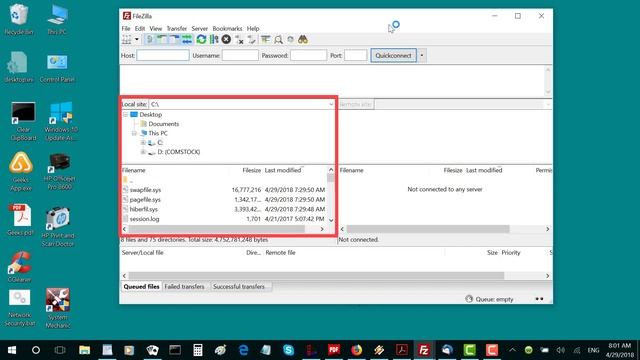The image size is (640, 360).
Task: Toggle the message log display icon
Action: click(x=150, y=40)
